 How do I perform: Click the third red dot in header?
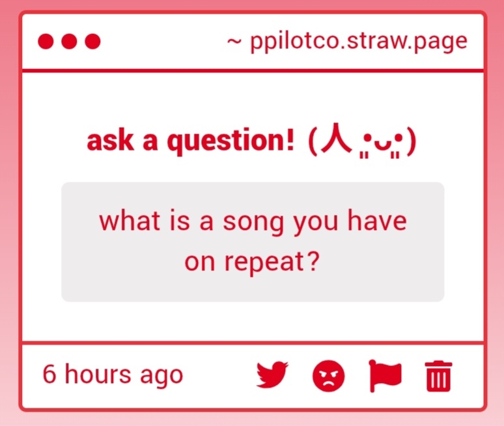[x=93, y=42]
